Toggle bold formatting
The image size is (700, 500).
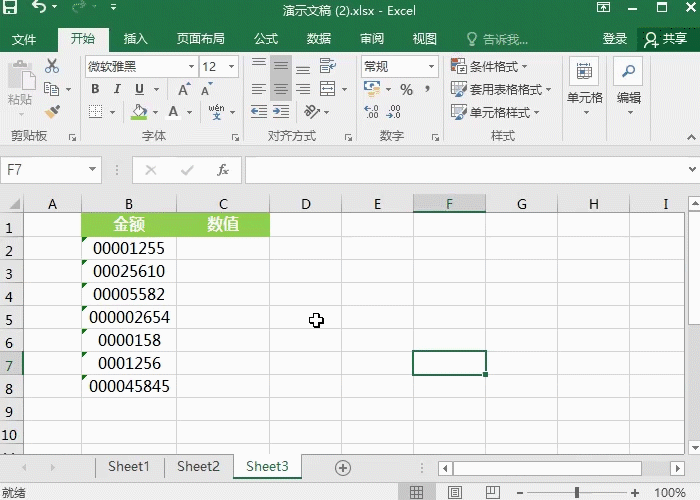(x=95, y=89)
